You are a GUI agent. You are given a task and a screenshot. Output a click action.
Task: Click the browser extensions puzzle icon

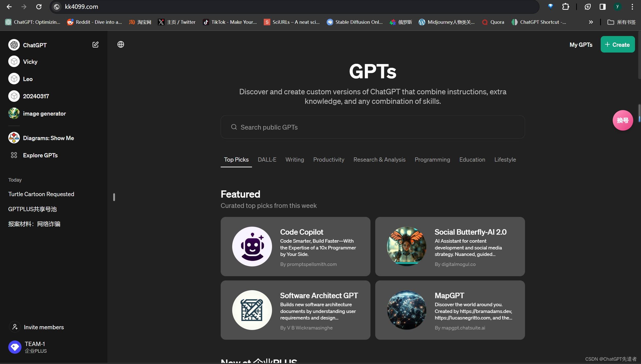pyautogui.click(x=566, y=7)
